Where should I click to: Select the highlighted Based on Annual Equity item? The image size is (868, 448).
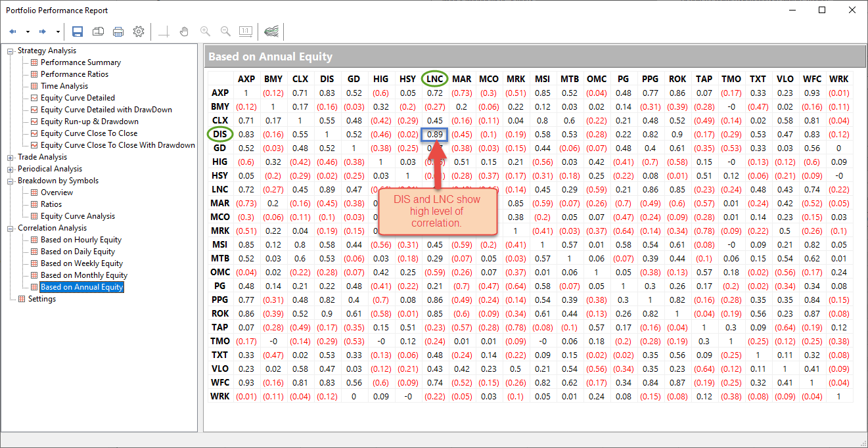pos(81,287)
